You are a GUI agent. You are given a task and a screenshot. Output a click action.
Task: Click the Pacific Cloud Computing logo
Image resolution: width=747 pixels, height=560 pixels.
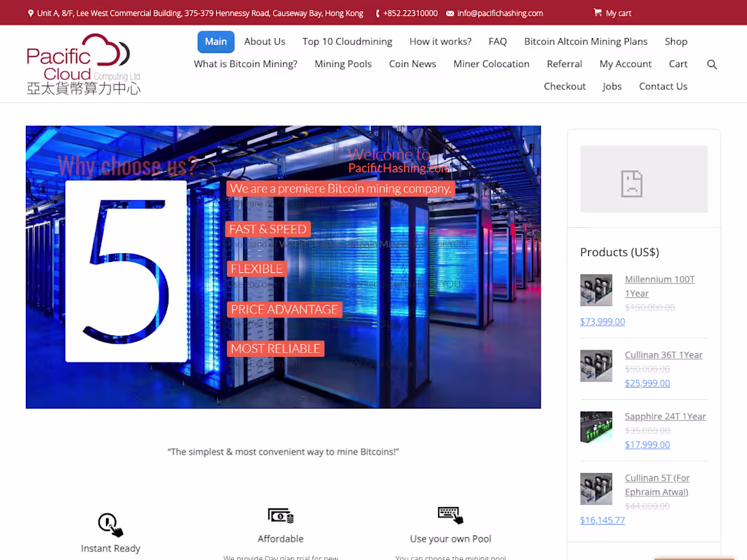coord(83,63)
